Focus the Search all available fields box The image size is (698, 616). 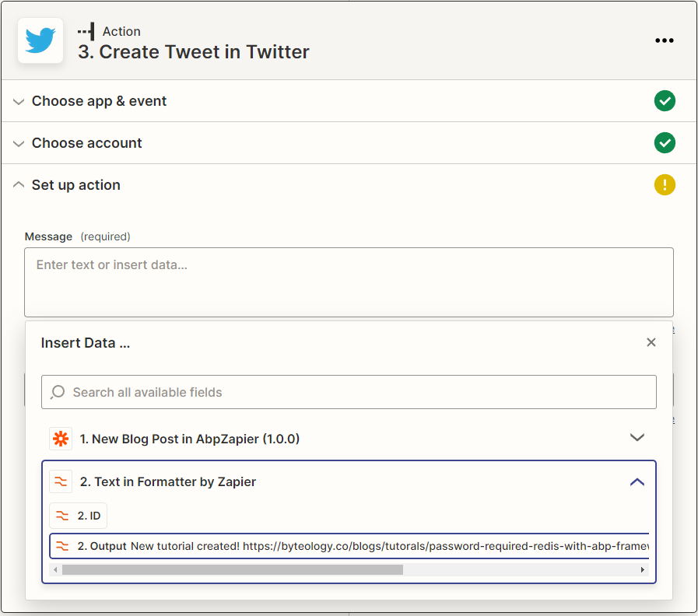coord(349,392)
